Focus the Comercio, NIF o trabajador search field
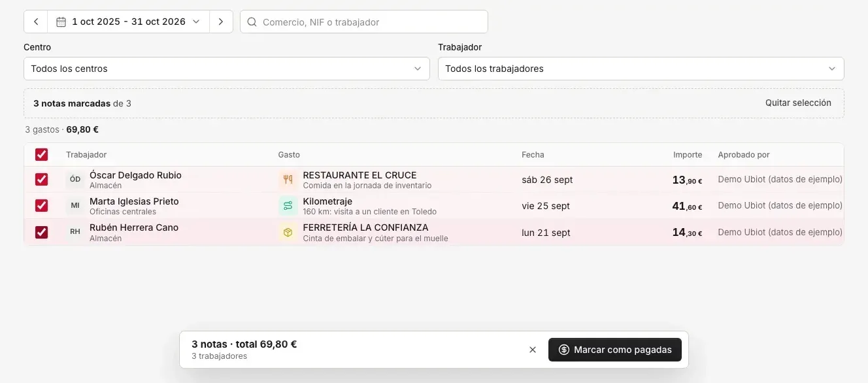 (364, 22)
